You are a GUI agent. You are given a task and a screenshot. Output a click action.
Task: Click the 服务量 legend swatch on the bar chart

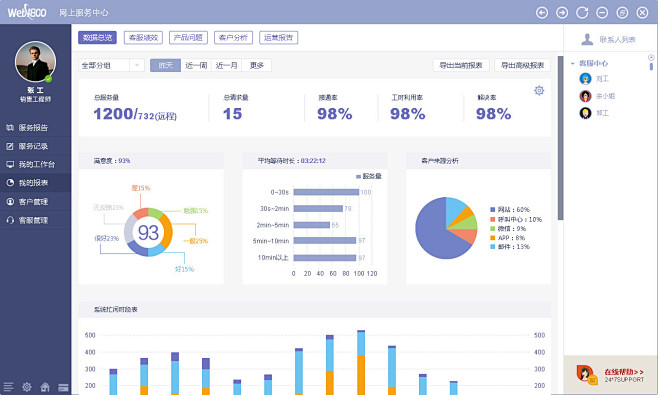[358, 176]
